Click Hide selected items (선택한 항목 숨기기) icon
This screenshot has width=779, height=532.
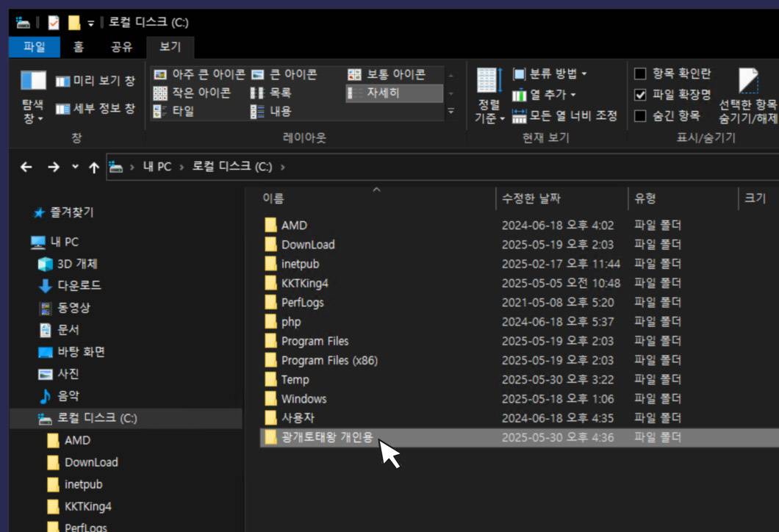tap(748, 81)
